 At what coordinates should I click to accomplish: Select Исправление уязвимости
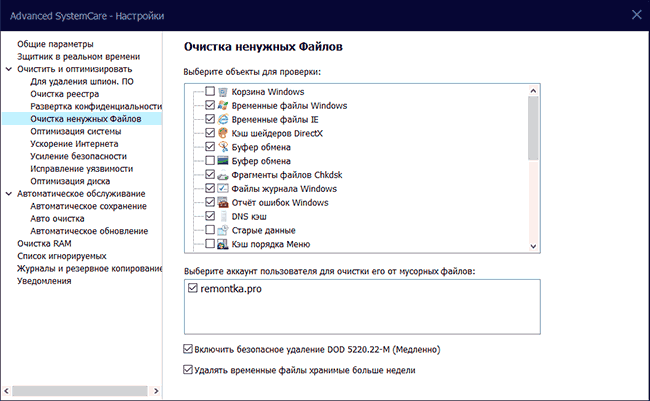[82, 169]
